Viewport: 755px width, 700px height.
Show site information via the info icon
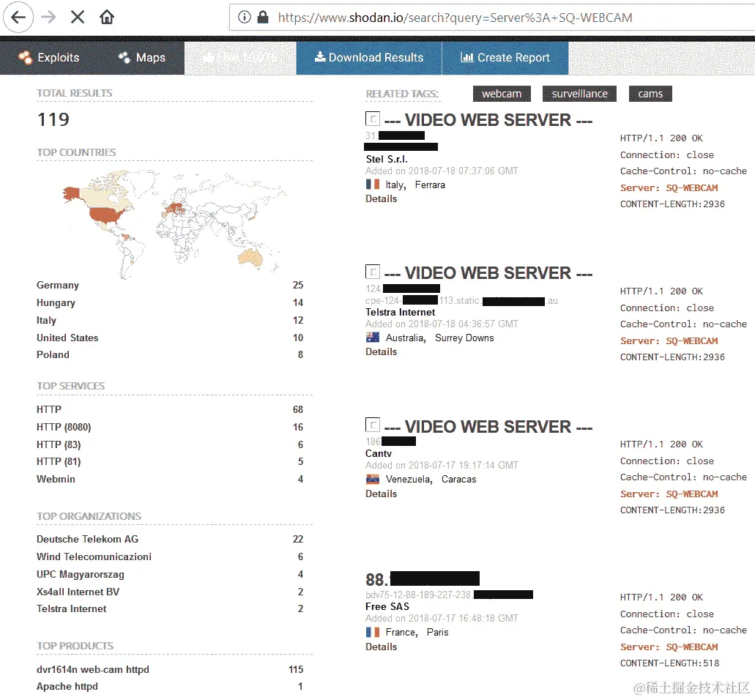[245, 18]
